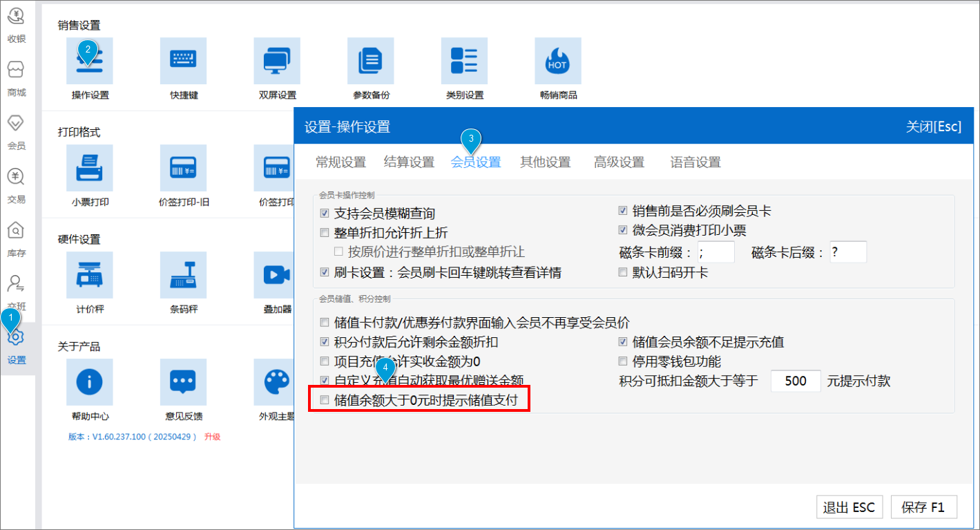Select the 畅销商品 HOT icon

pos(558,61)
